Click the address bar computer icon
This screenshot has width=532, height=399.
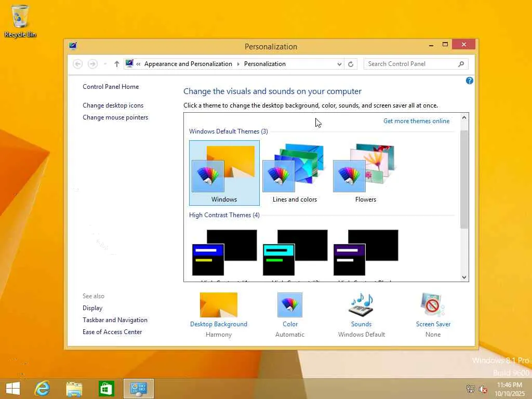pyautogui.click(x=129, y=63)
